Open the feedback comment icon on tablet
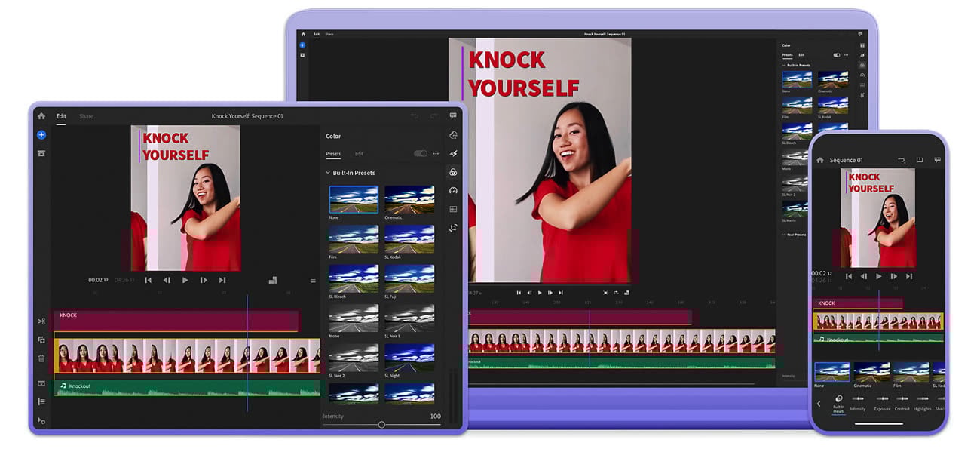This screenshot has height=458, width=980. point(453,116)
